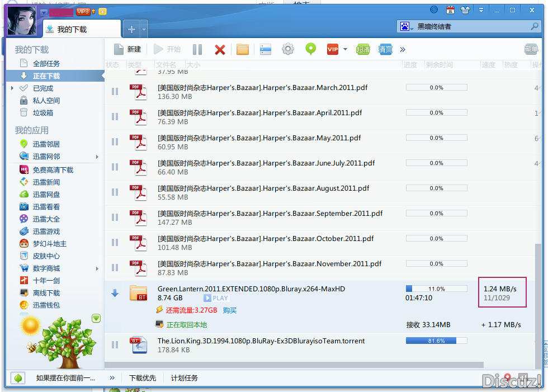The image size is (548, 392).
Task: Expand the 迅雷网邻 submenu arrow
Action: click(97, 157)
